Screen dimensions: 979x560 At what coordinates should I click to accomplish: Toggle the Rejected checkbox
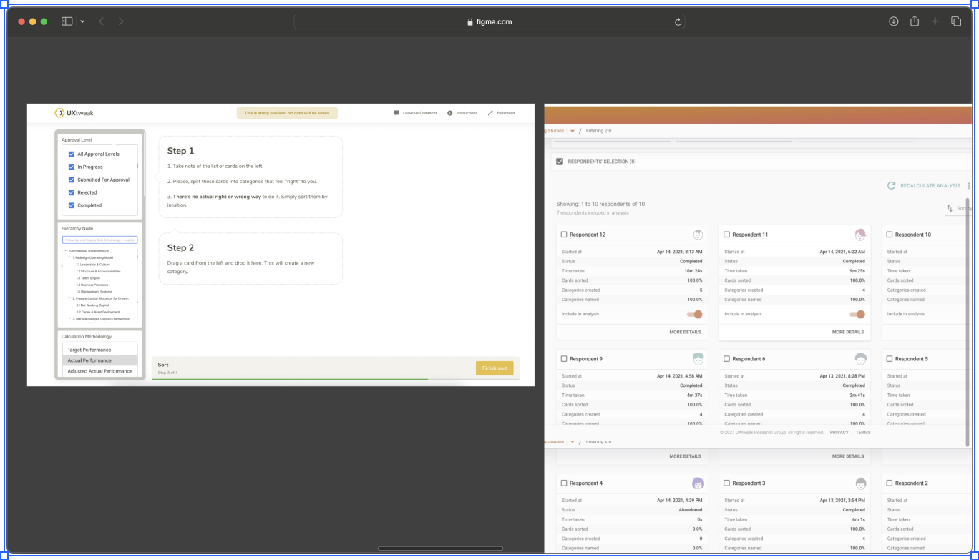(x=72, y=192)
